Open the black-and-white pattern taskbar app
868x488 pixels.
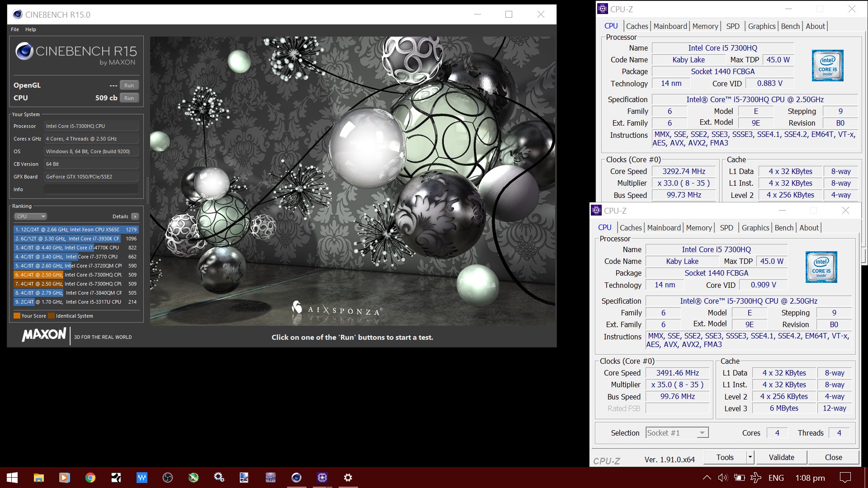[116, 478]
